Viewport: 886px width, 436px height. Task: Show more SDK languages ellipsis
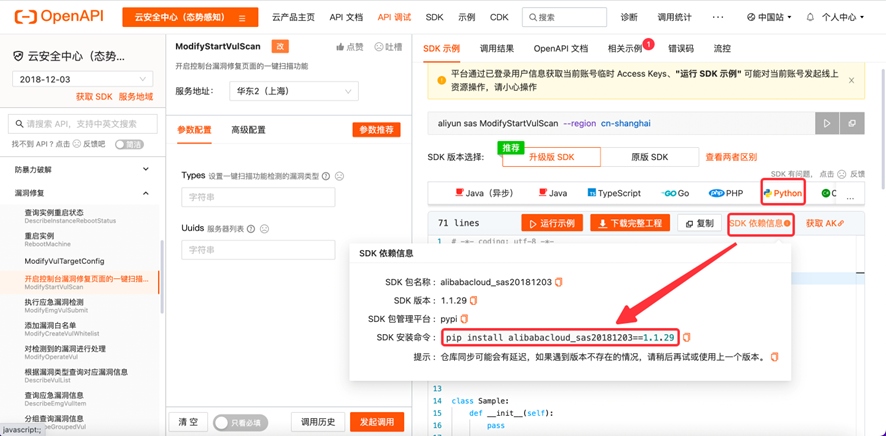[x=850, y=196]
